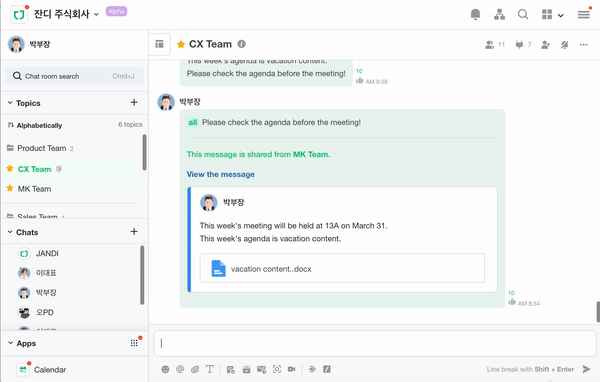Open the more options ellipsis in header
This screenshot has width=600, height=382.
(584, 45)
